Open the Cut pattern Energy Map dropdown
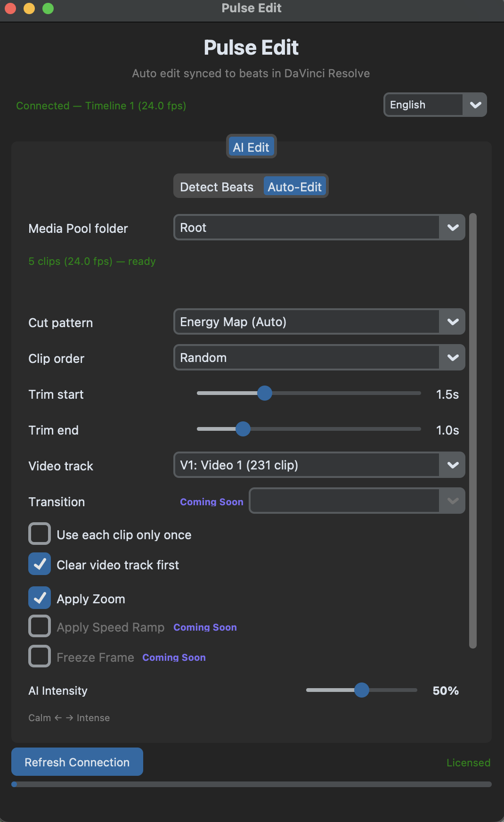 pyautogui.click(x=319, y=322)
